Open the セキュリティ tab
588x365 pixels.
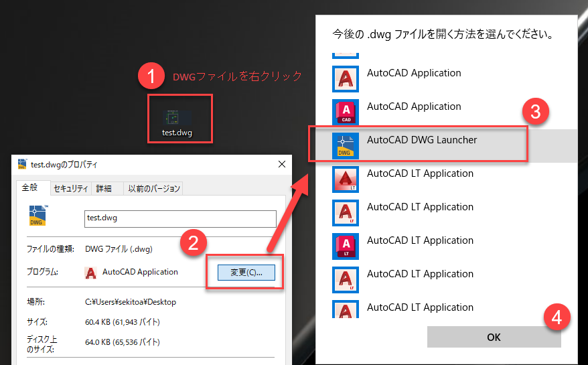70,189
